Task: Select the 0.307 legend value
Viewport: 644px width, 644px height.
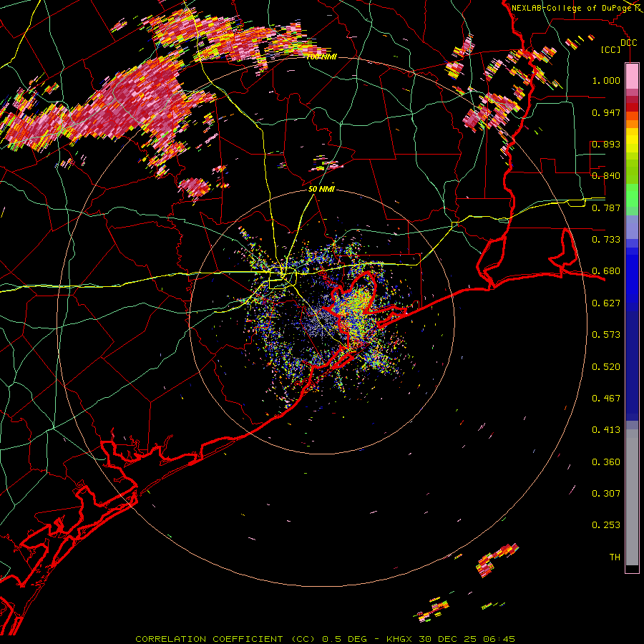Action: (x=606, y=494)
